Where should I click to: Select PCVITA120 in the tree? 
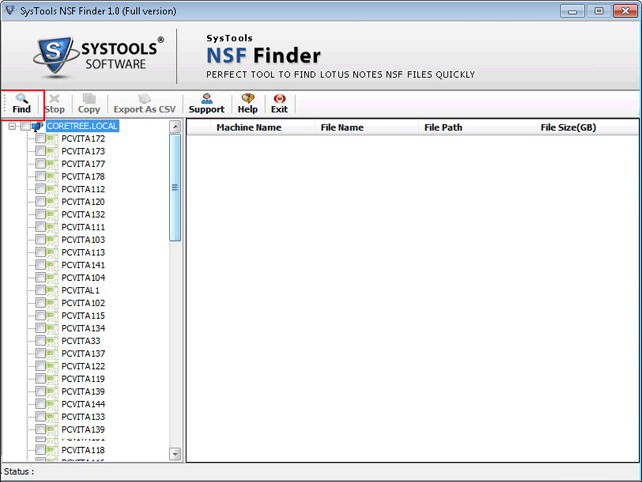tap(83, 202)
